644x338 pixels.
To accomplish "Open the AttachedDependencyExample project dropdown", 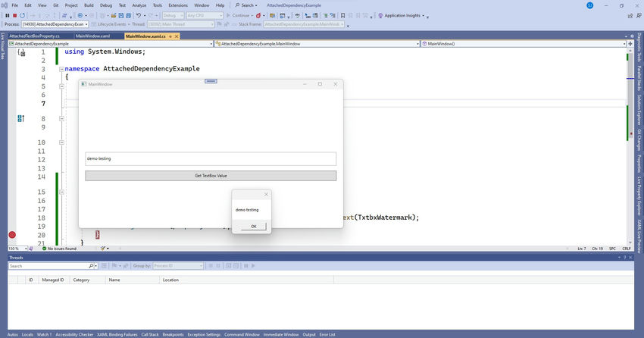I will pyautogui.click(x=111, y=43).
